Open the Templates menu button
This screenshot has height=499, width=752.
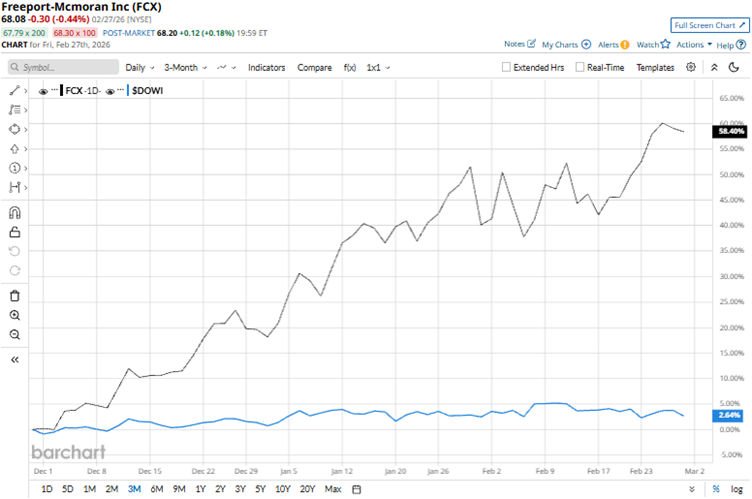(x=655, y=68)
